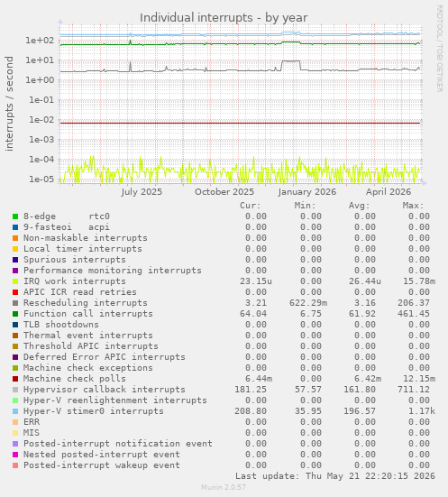
Task: Click the RRDTOOL / TOBI OETIKER watermark
Action: click(440, 49)
